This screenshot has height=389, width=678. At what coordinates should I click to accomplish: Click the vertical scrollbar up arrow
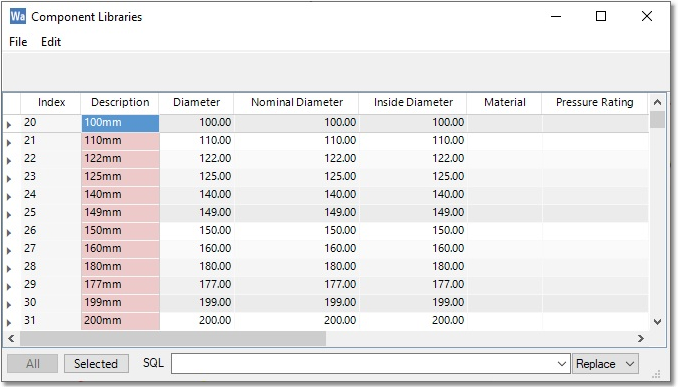pos(657,102)
